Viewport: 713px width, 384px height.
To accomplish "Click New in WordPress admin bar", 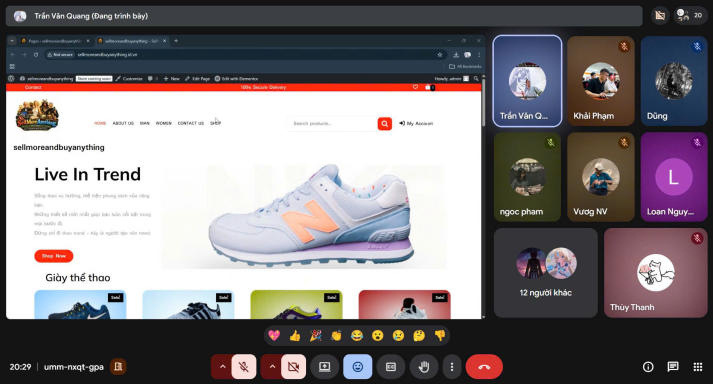I will pyautogui.click(x=172, y=79).
